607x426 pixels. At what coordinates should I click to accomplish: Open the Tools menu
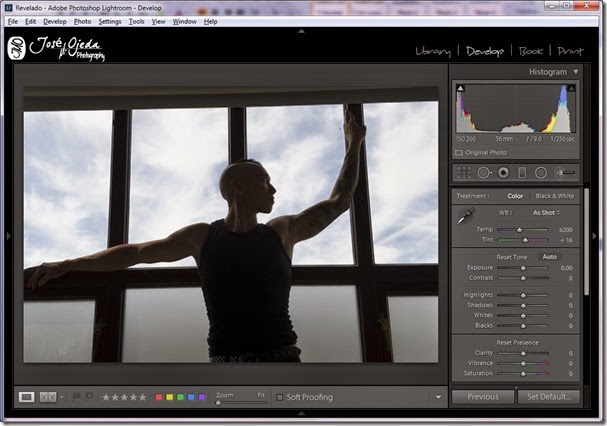pyautogui.click(x=137, y=22)
